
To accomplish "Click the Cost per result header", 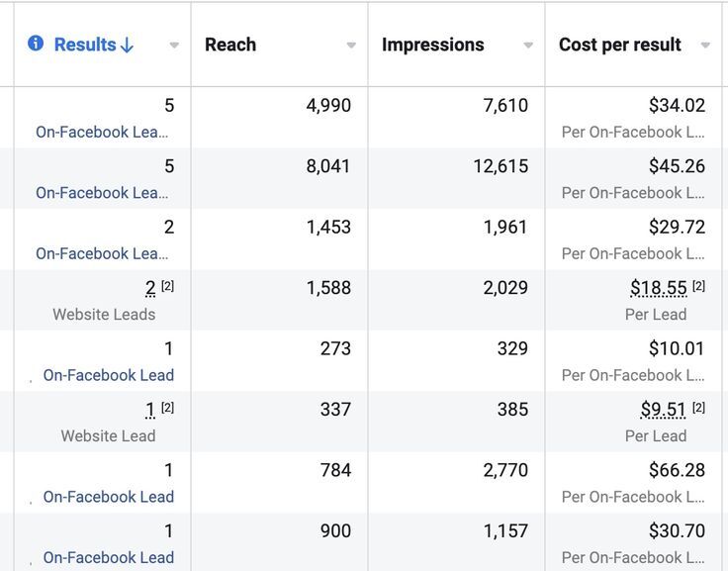I will 619,45.
